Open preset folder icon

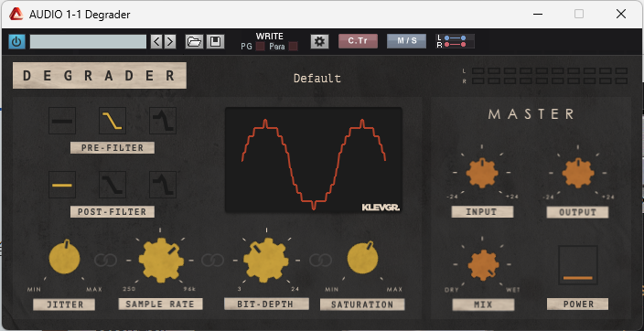click(194, 41)
